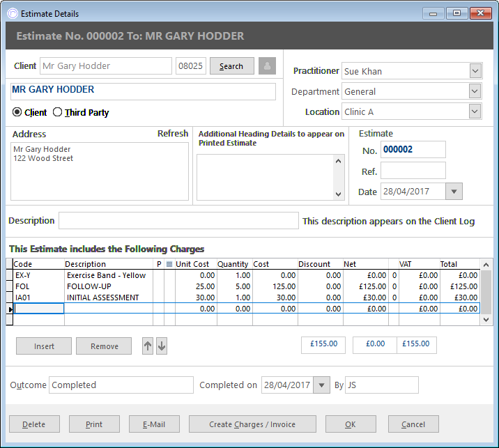Select the Client radio button

17,112
